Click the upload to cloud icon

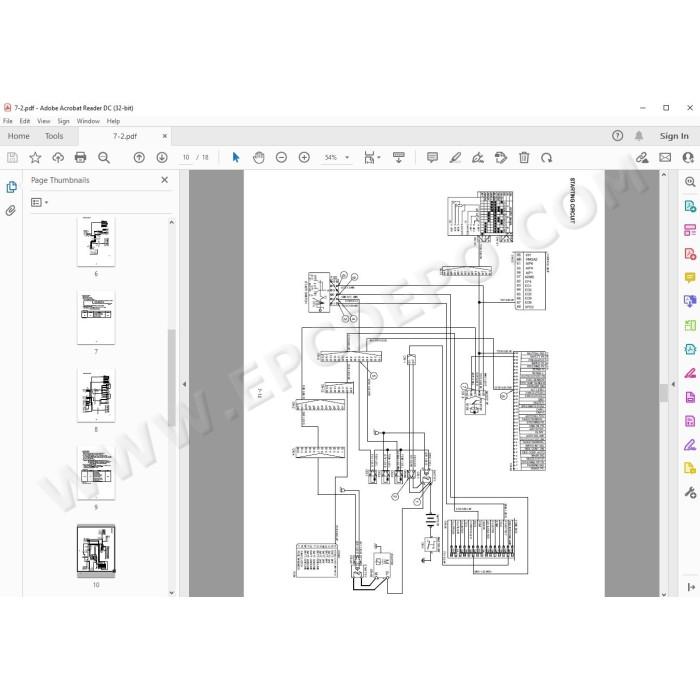(58, 158)
